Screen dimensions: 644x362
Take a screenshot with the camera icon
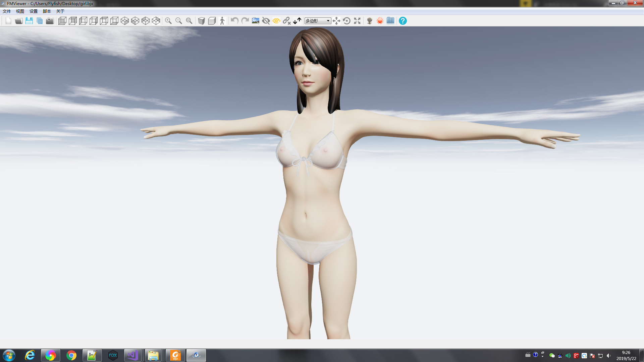tap(50, 21)
